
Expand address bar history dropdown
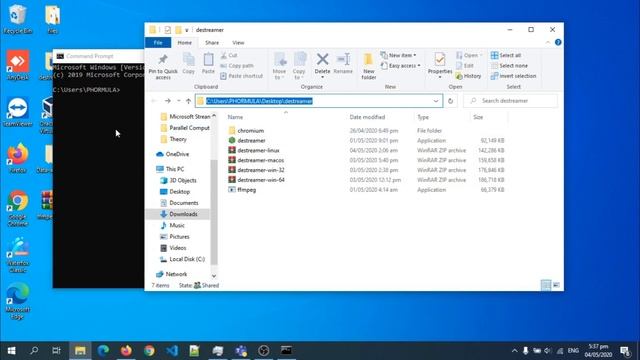pos(436,101)
